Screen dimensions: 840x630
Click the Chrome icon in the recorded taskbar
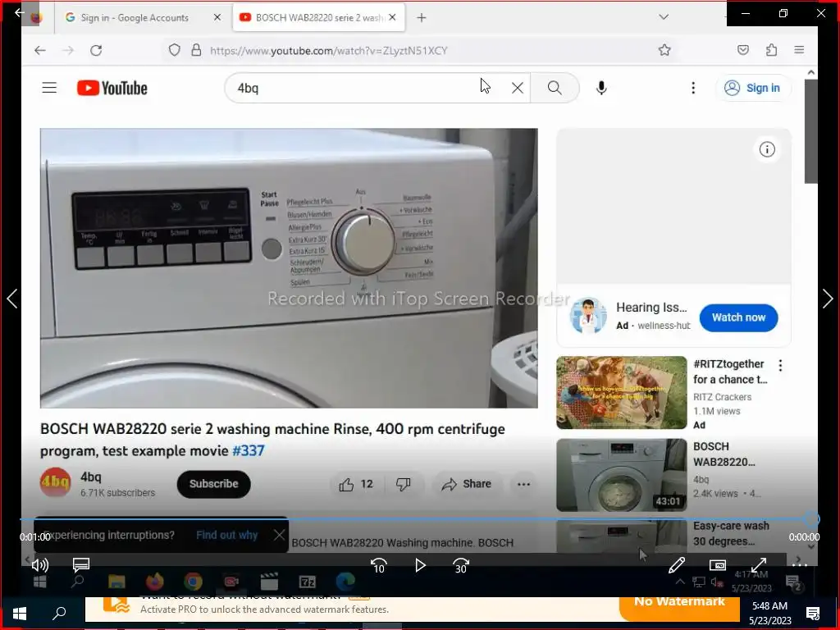click(193, 582)
